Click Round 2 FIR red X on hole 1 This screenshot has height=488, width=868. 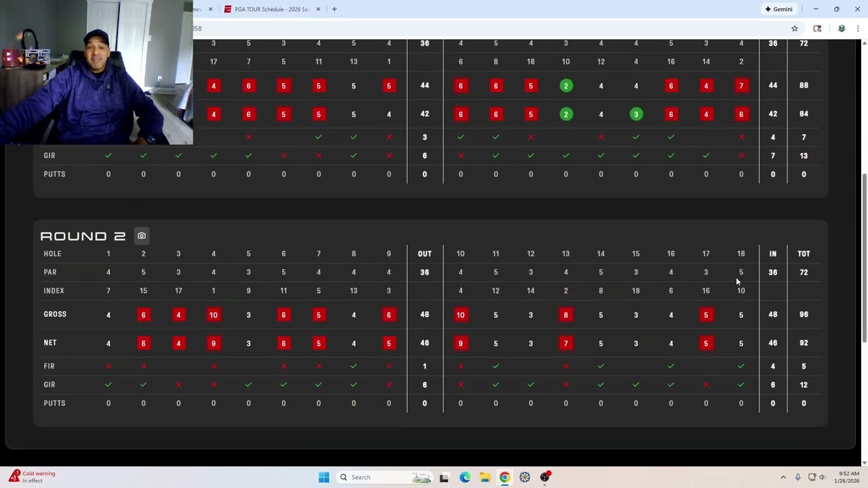tap(108, 366)
